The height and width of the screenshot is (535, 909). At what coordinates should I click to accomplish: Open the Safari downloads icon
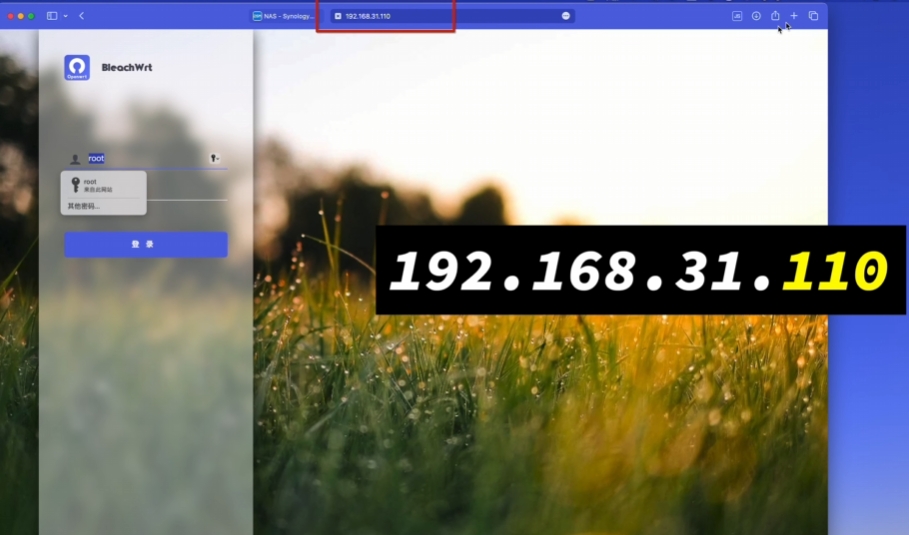click(x=756, y=16)
